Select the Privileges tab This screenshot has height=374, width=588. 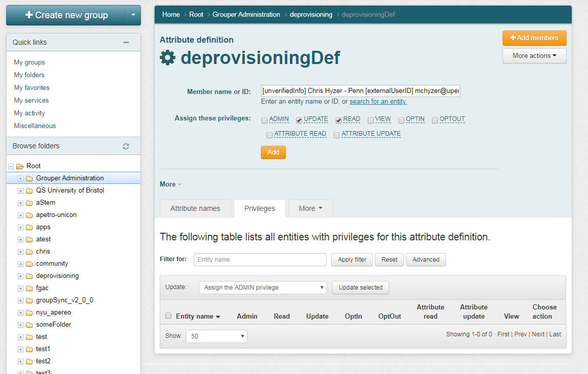(x=259, y=208)
